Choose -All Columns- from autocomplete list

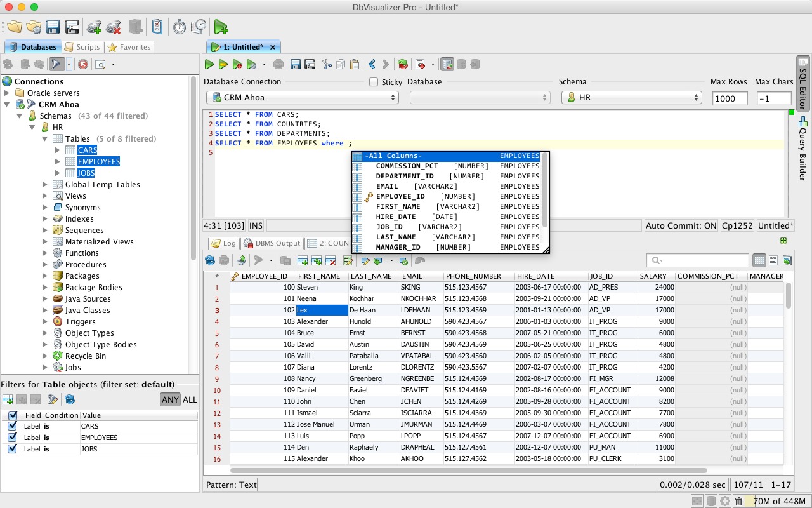click(x=447, y=156)
